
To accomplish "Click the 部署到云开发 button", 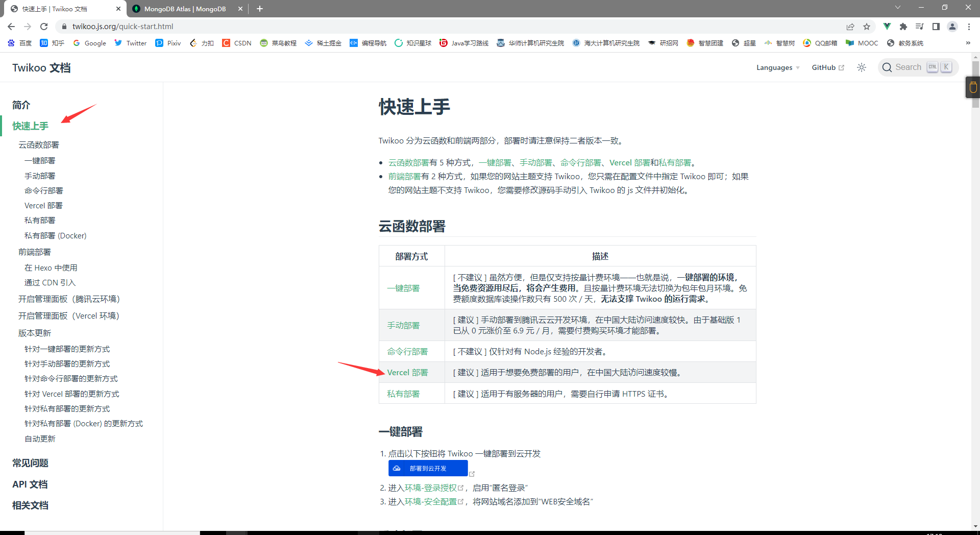I will point(428,468).
